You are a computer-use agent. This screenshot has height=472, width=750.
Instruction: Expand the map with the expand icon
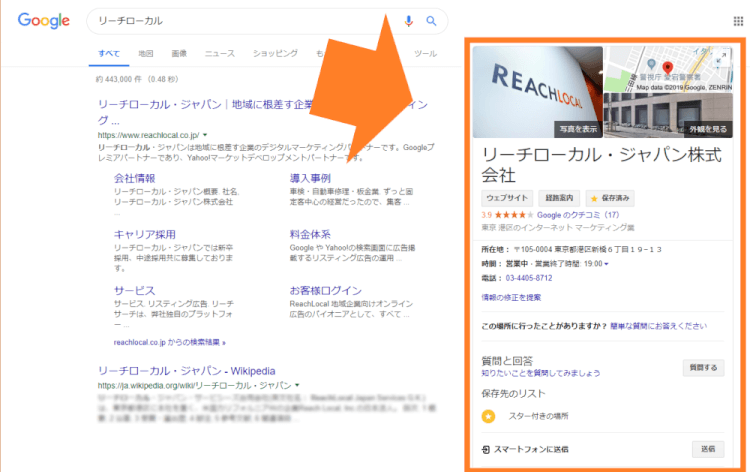point(722,58)
